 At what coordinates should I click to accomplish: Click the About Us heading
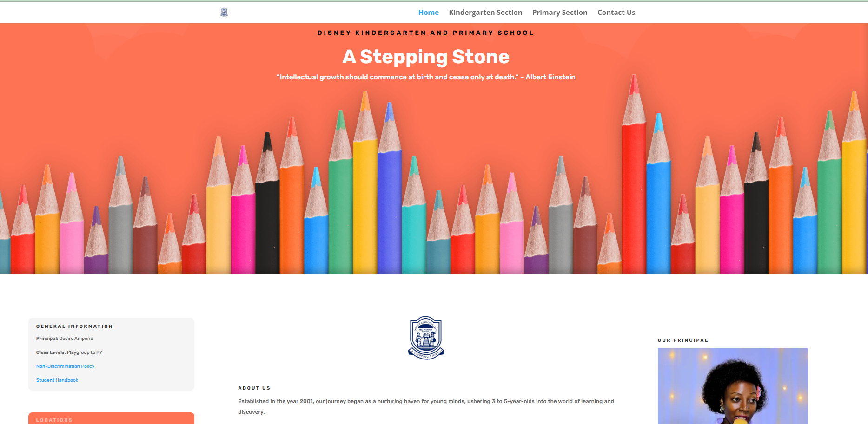254,388
